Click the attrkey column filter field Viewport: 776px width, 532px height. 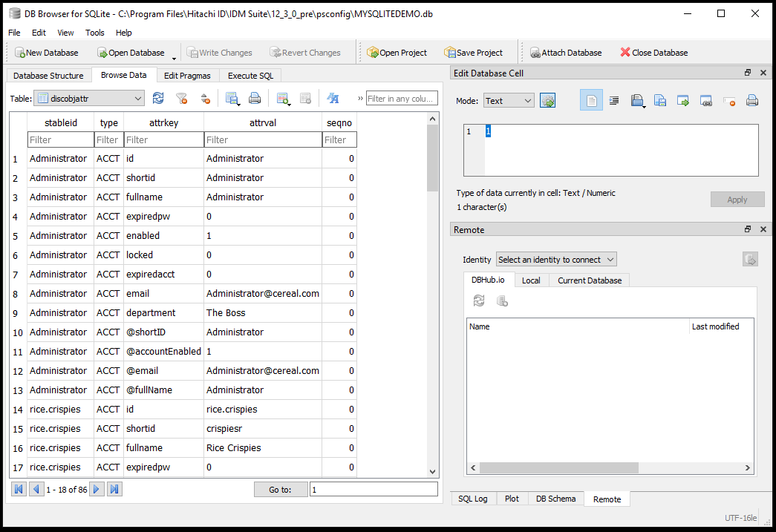(163, 139)
